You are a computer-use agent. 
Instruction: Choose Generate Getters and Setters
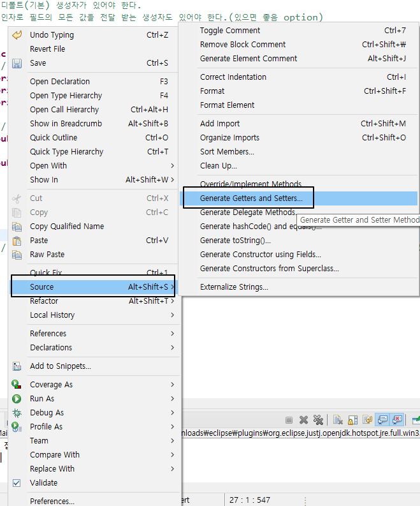click(298, 198)
